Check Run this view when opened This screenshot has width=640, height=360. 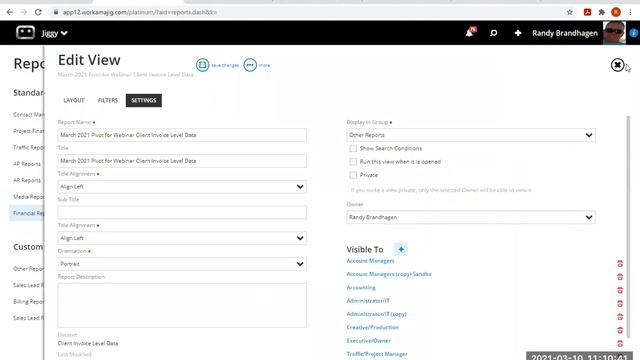pyautogui.click(x=353, y=162)
